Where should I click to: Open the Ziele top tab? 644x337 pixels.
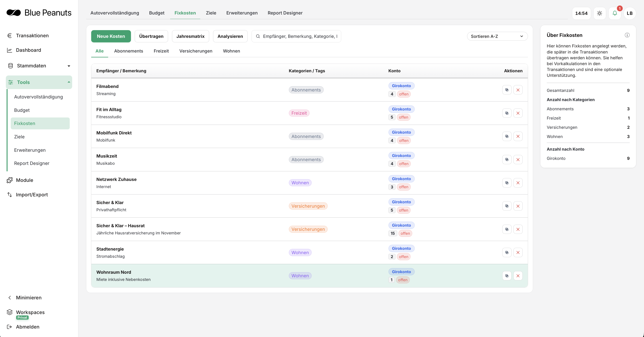pyautogui.click(x=211, y=13)
